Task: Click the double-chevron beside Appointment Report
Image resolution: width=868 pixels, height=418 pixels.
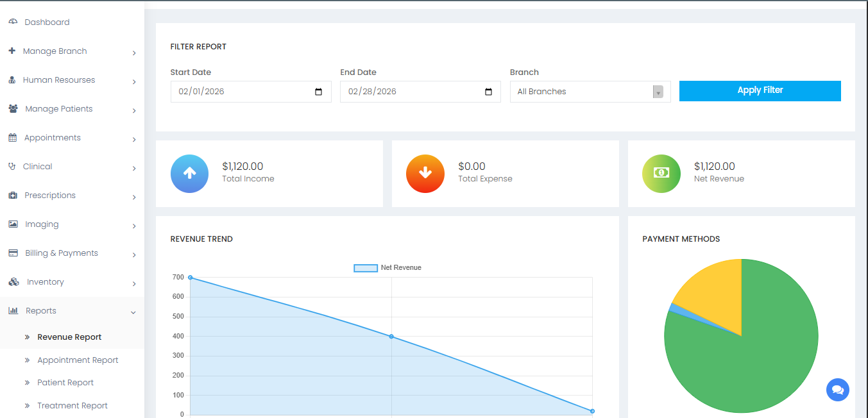Action: pos(27,360)
